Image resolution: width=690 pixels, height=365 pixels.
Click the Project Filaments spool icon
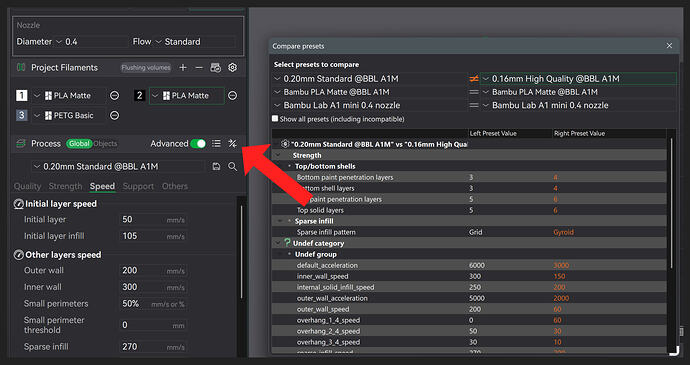tap(21, 67)
